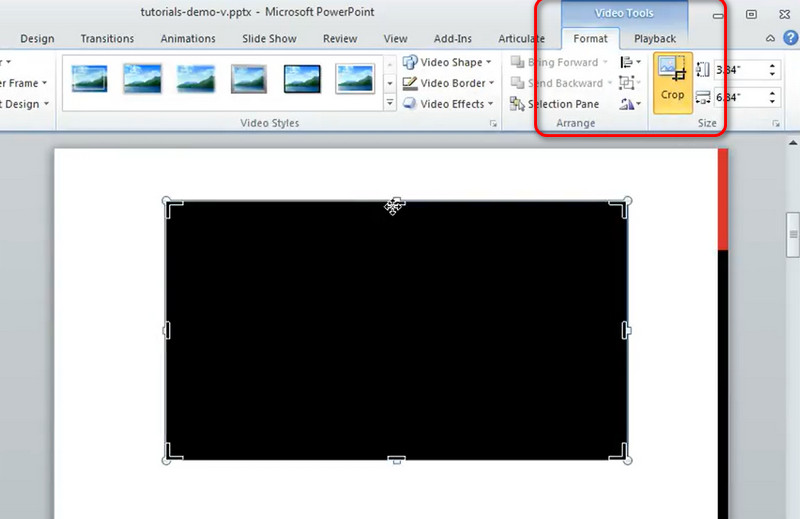Click the Video Tools contextual tab header

pos(624,13)
